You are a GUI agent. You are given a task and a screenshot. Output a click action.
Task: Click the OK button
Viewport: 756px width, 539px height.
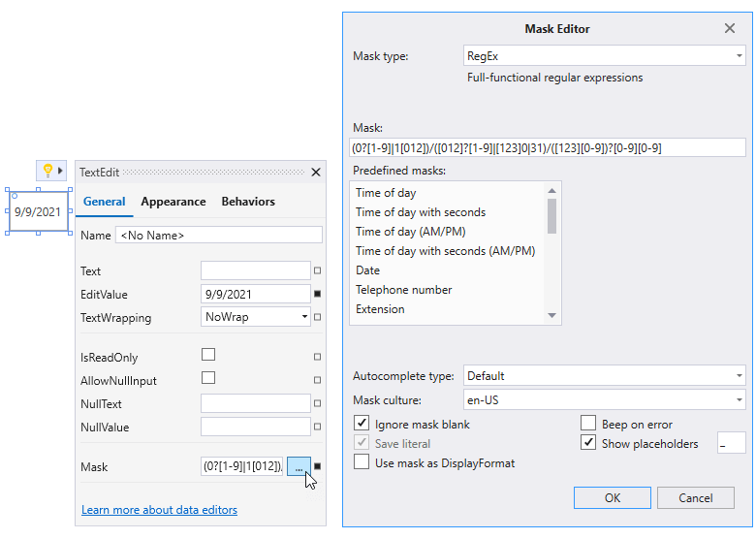pyautogui.click(x=612, y=497)
